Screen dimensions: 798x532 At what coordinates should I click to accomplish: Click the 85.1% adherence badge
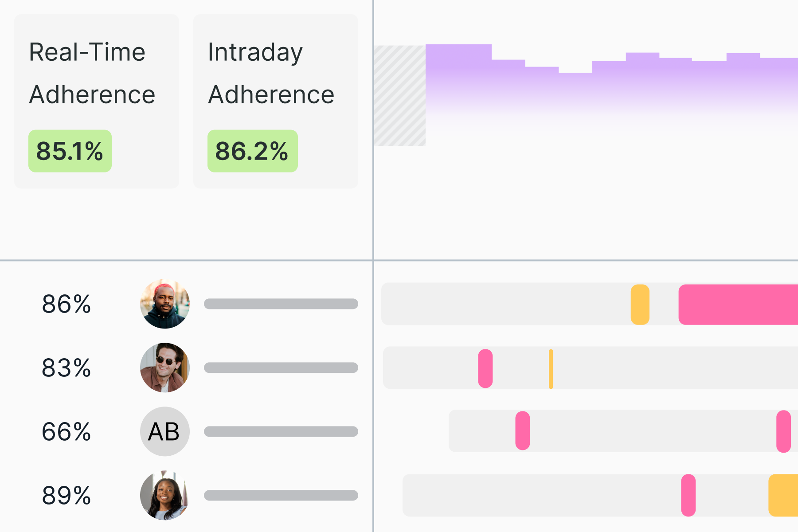click(x=70, y=151)
